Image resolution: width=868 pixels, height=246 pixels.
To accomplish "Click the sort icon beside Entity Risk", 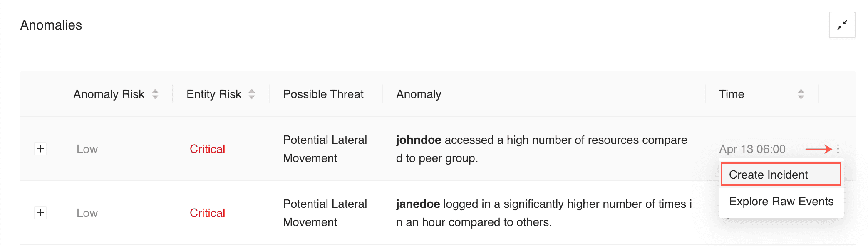I will (x=251, y=94).
